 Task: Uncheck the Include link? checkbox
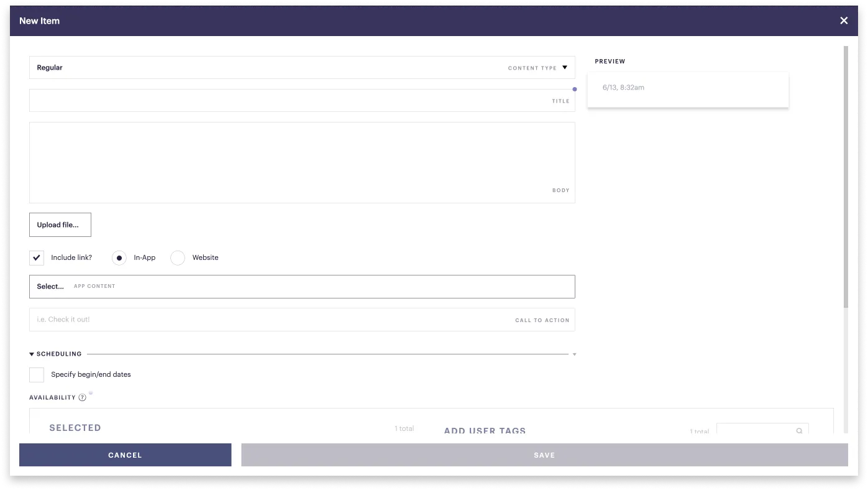coord(37,257)
